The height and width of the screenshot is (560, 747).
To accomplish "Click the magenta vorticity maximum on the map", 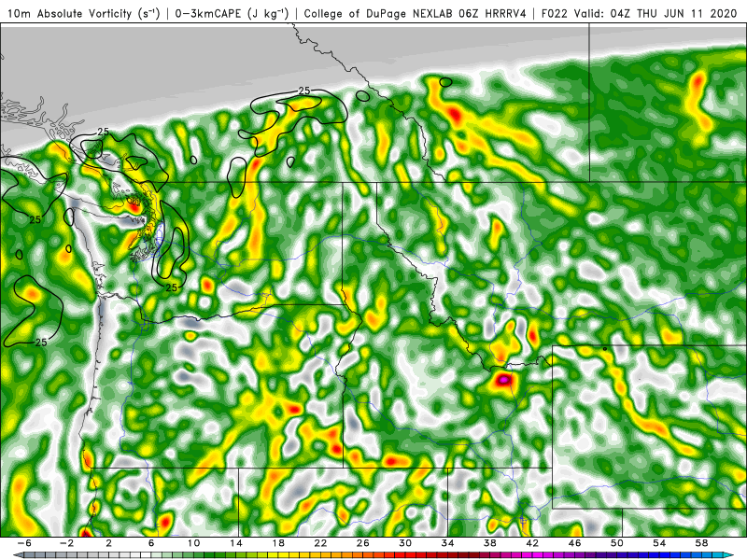I will (503, 380).
